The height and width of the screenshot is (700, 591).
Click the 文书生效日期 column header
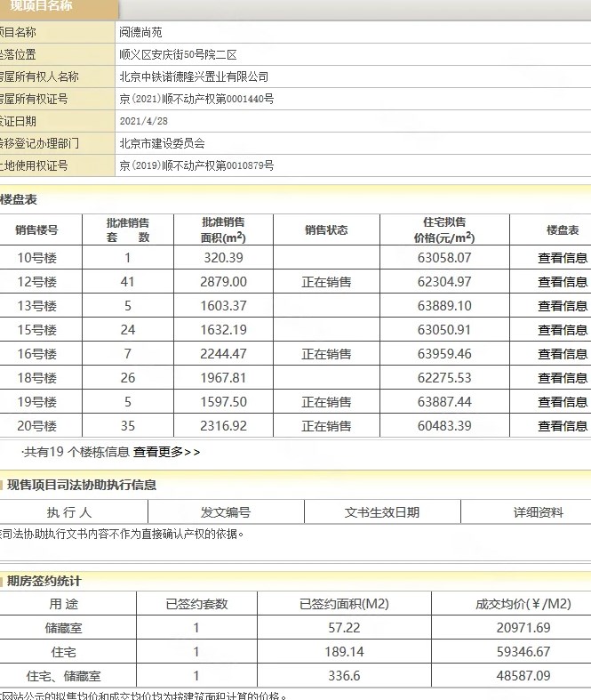[x=382, y=512]
